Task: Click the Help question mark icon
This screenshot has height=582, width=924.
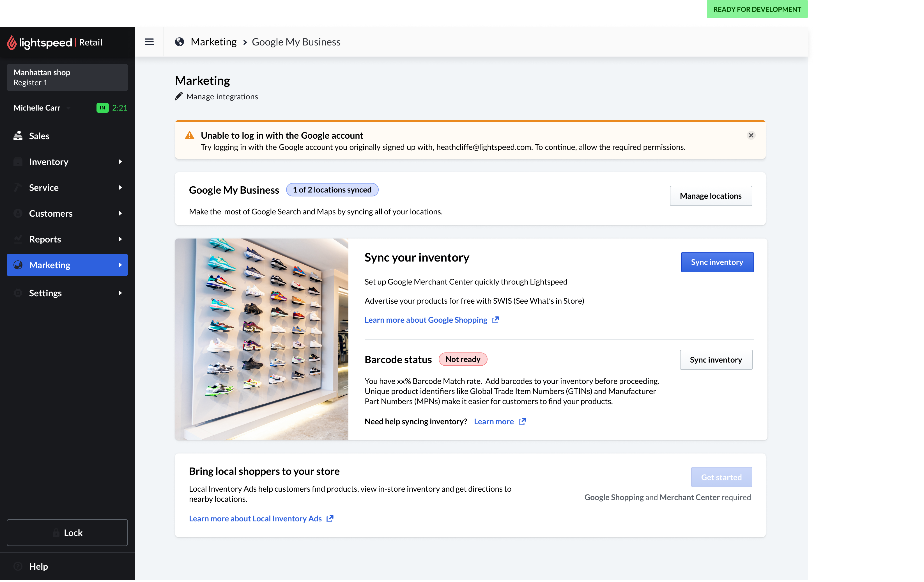Action: click(x=18, y=566)
